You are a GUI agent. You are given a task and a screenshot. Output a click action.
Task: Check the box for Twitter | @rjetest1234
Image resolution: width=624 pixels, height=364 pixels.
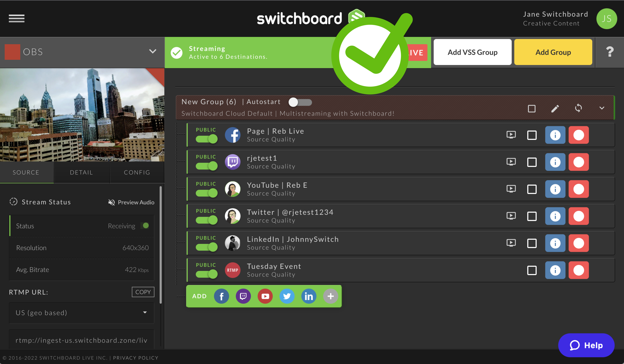(532, 216)
